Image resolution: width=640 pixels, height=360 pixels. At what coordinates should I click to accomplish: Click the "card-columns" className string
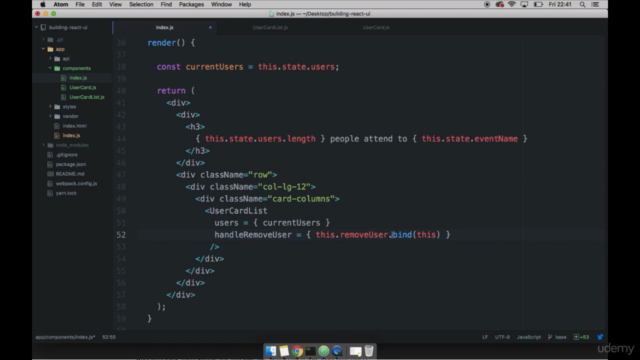point(301,199)
